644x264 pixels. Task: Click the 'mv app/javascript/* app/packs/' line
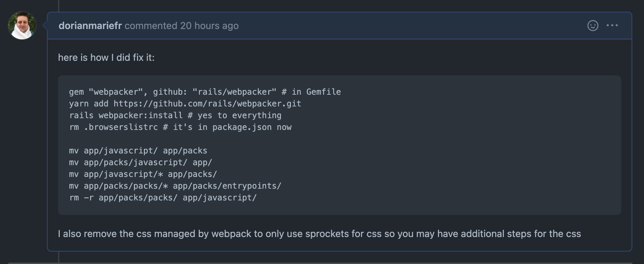143,174
